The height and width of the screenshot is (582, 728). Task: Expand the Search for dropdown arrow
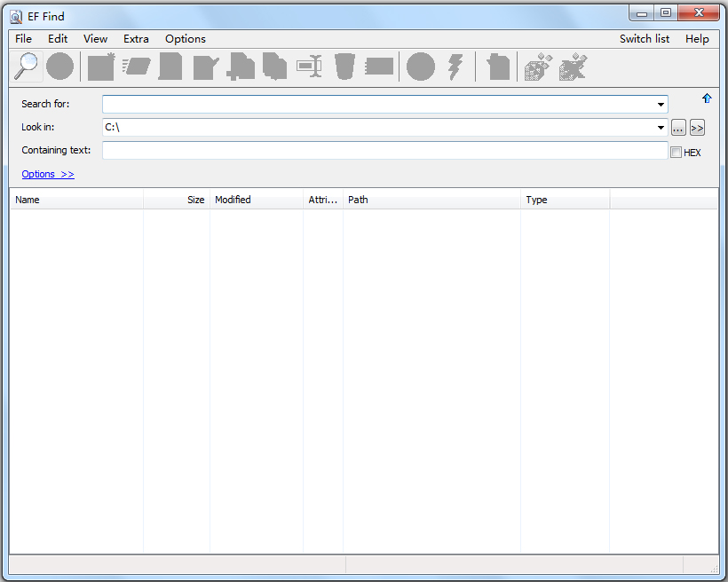pos(661,105)
